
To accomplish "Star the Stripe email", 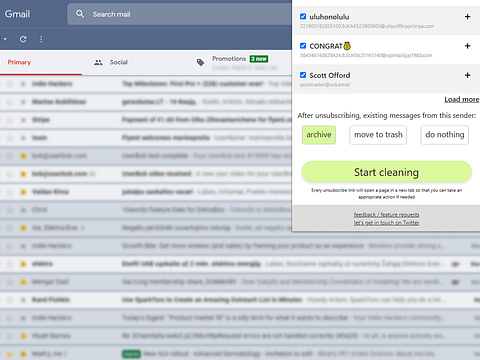I will 10,120.
